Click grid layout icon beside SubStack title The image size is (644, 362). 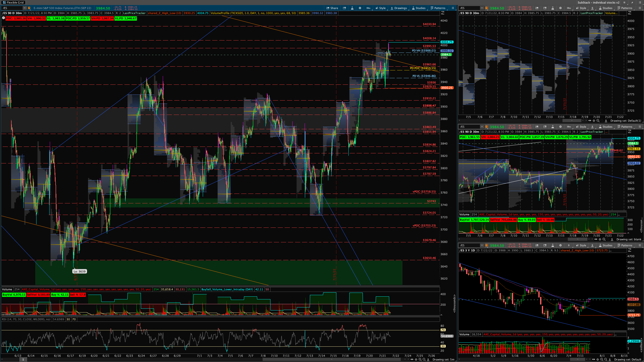(x=624, y=3)
